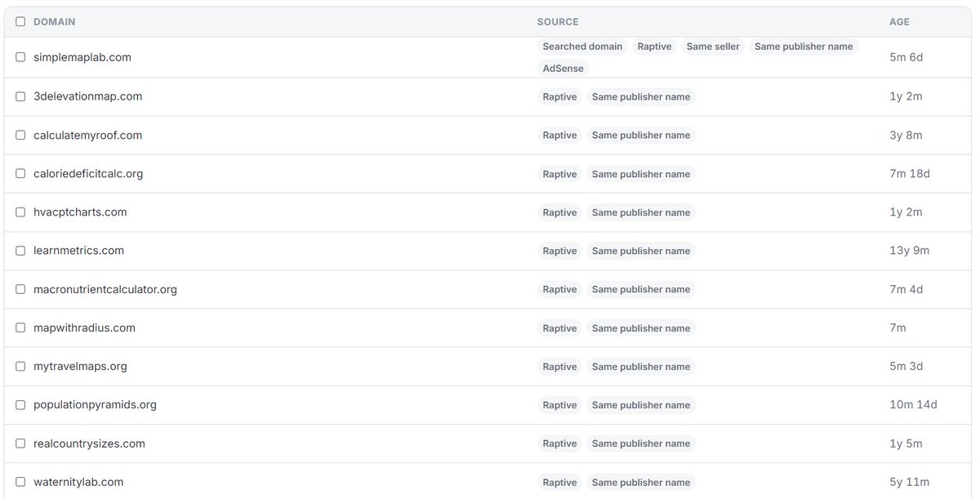Open learnmetrics.com domain entry

(79, 251)
